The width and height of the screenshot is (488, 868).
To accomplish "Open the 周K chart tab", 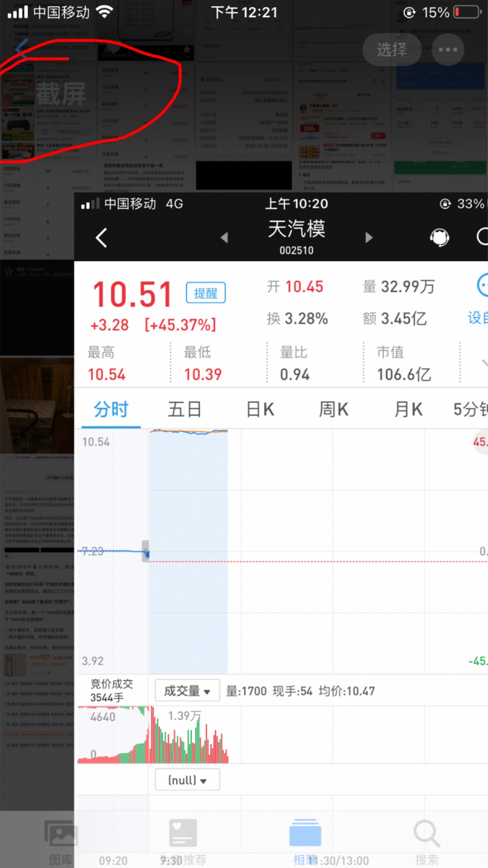I will [x=334, y=409].
